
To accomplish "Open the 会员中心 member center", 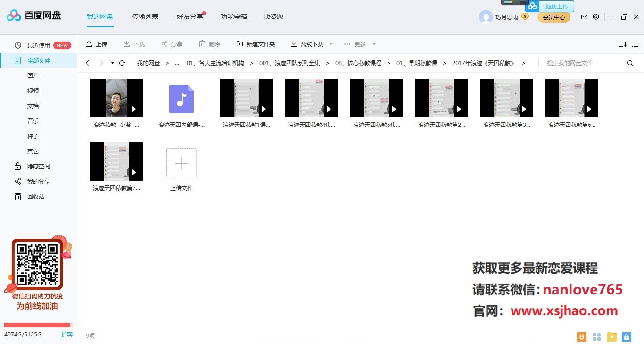I will click(x=554, y=17).
